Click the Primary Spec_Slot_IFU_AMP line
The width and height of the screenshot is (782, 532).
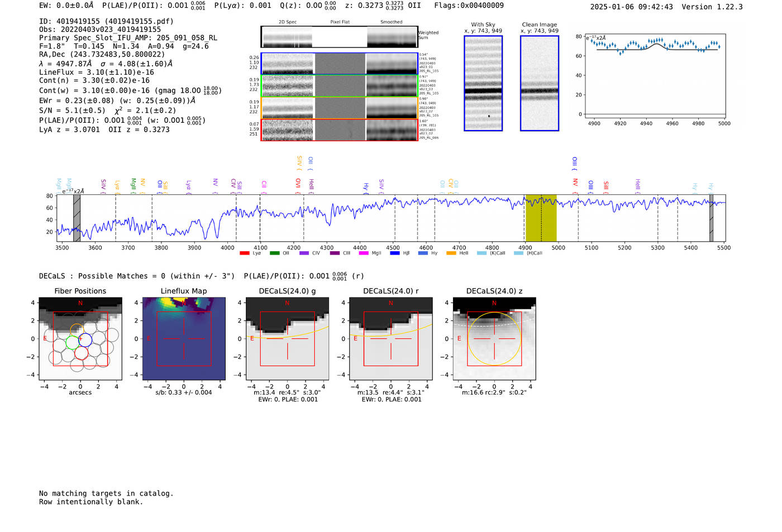point(128,38)
